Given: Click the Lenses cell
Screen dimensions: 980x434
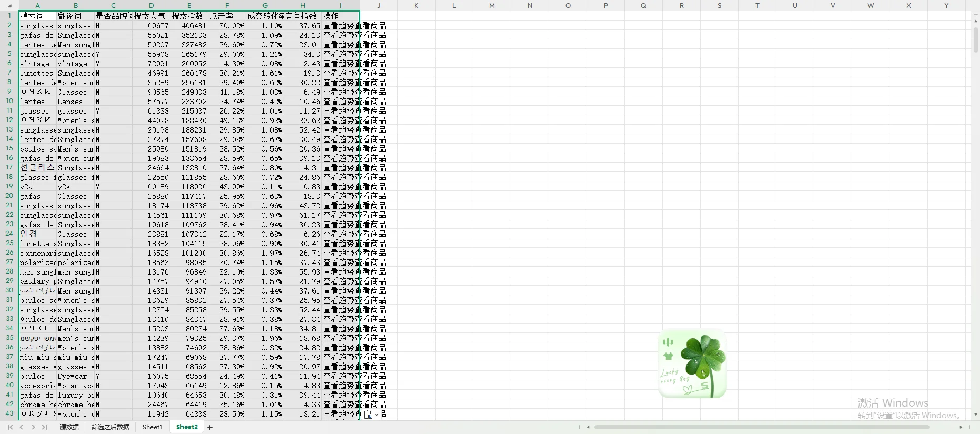Looking at the screenshot, I should pyautogui.click(x=75, y=102).
